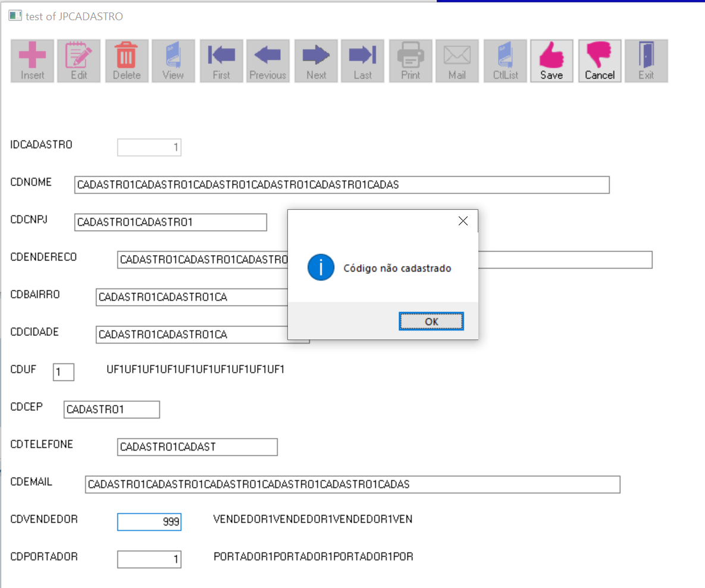Click the CDCIDADE label
This screenshot has height=588, width=705.
tap(35, 332)
